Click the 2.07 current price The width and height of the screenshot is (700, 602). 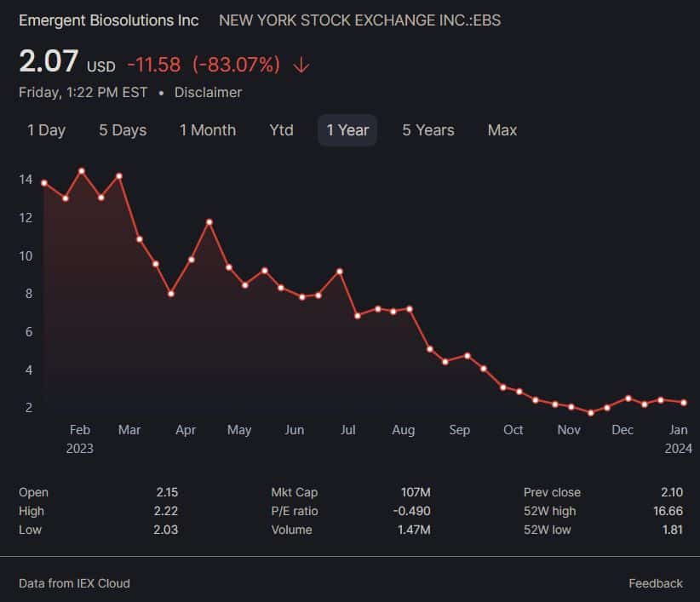tap(49, 61)
